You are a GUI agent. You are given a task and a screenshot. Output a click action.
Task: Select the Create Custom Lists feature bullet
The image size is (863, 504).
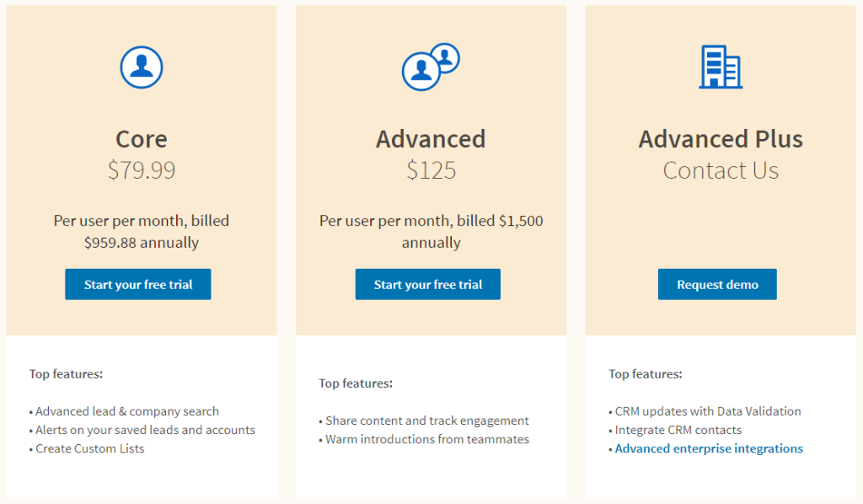pos(89,448)
